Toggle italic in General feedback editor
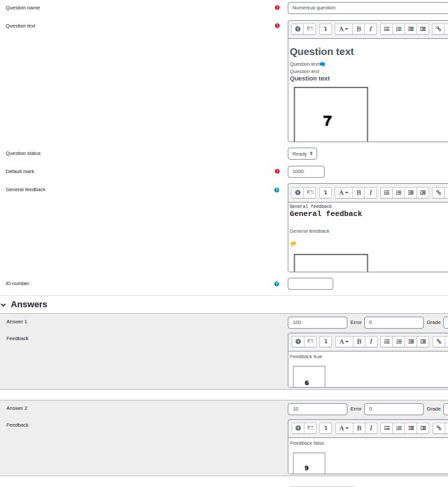 (x=370, y=193)
